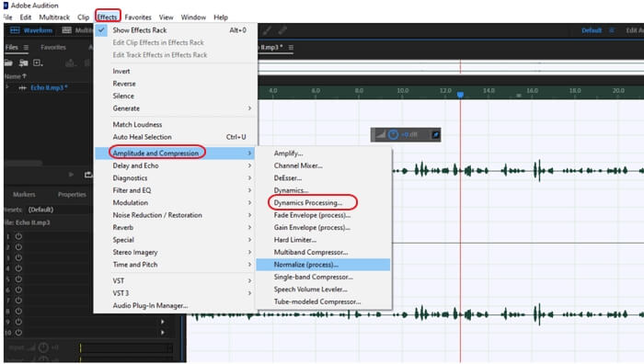Viewport: 644px width, 364px height.
Task: Select Echo II.mp3 in Files list
Action: [49, 87]
